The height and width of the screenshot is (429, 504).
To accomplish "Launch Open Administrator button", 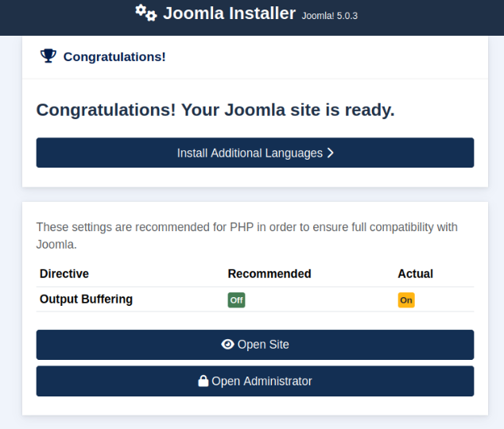I will [255, 381].
